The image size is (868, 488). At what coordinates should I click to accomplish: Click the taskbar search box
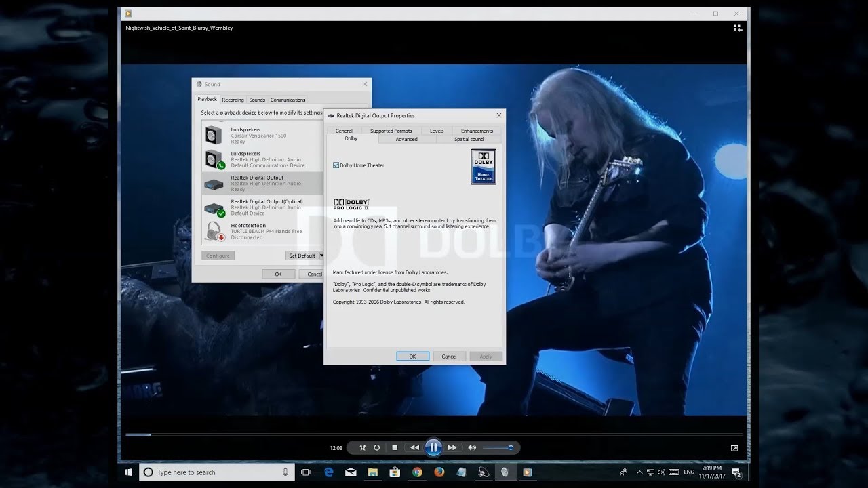(217, 472)
